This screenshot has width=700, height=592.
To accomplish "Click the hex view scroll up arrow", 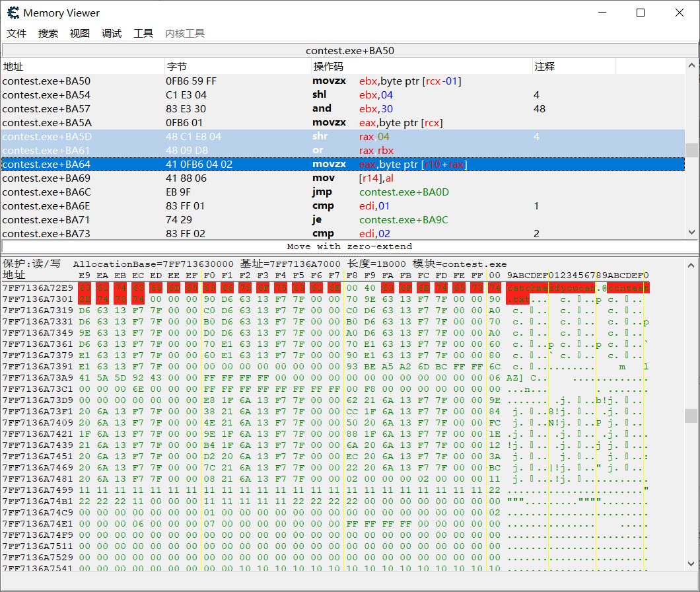I will click(691, 266).
